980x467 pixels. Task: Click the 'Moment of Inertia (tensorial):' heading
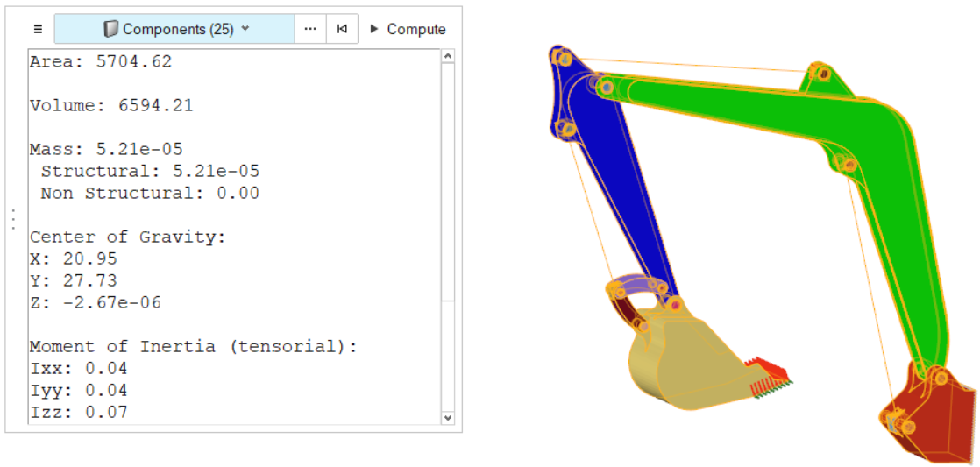(194, 346)
